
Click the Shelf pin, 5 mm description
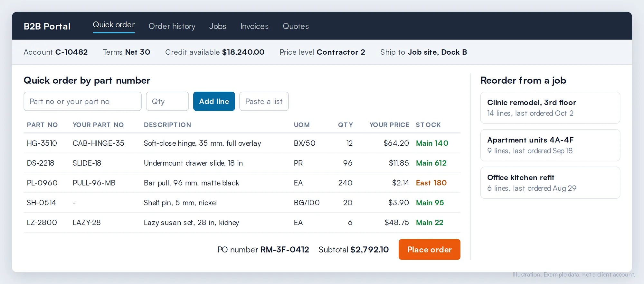[180, 203]
